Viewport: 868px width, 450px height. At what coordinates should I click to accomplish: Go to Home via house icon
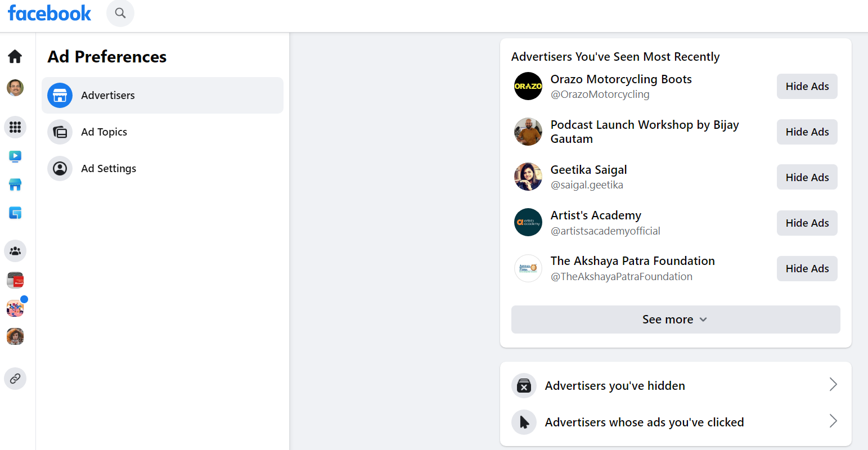coord(15,56)
